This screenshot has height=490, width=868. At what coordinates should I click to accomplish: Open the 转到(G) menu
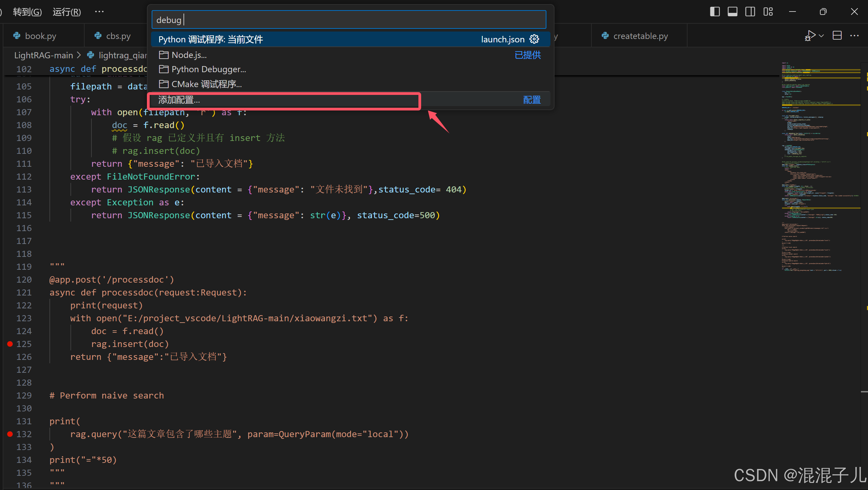[x=27, y=12]
